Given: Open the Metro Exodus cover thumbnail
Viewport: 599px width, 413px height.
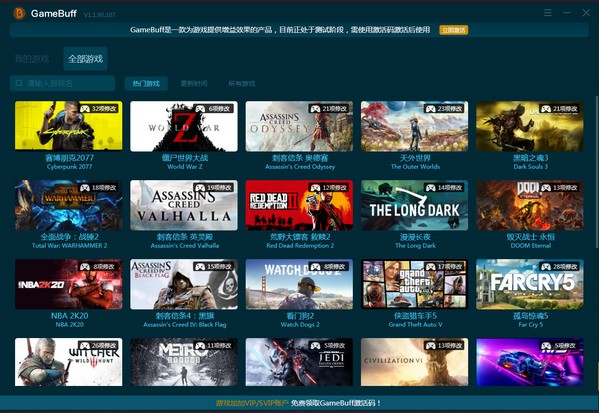Looking at the screenshot, I should click(x=184, y=362).
